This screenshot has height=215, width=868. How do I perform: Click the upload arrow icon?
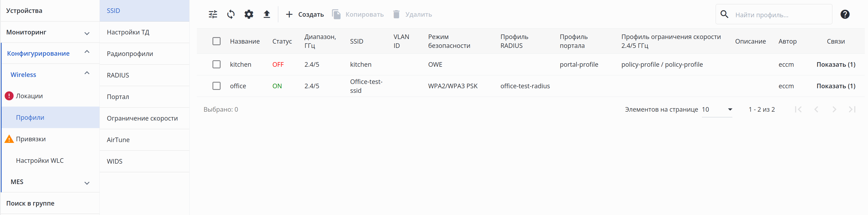click(266, 15)
